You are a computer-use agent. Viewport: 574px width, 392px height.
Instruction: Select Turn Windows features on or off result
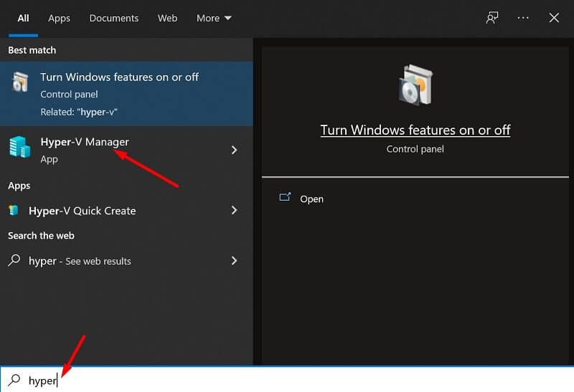[126, 94]
